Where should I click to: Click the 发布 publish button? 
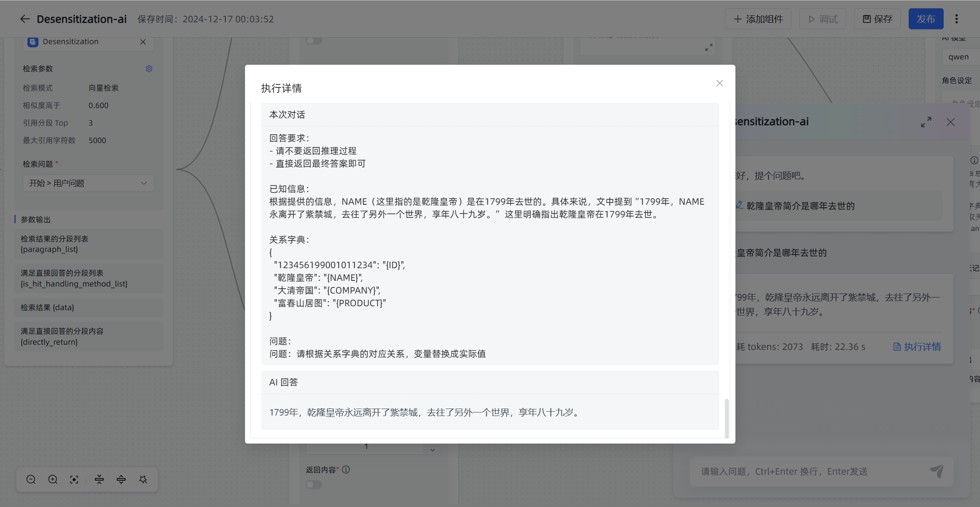pyautogui.click(x=926, y=19)
